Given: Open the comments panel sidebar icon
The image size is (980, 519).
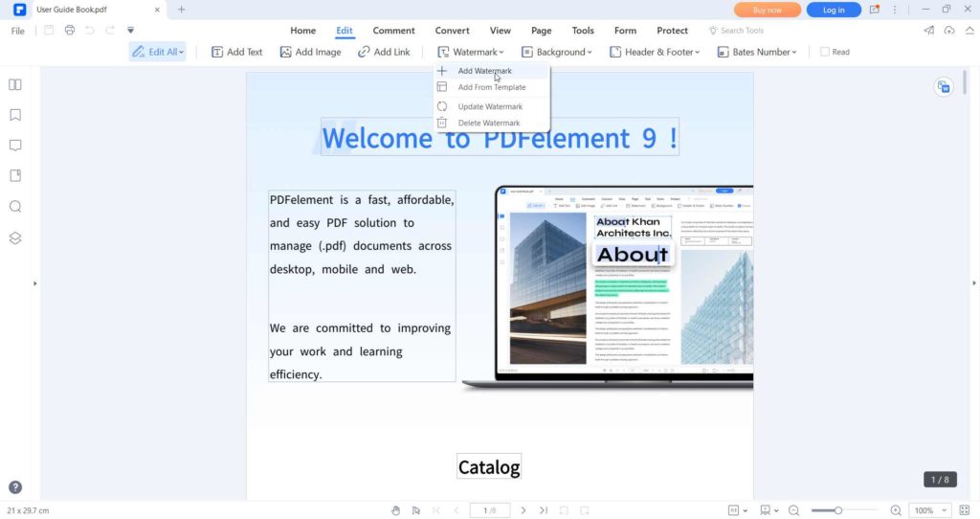Looking at the screenshot, I should coord(15,146).
